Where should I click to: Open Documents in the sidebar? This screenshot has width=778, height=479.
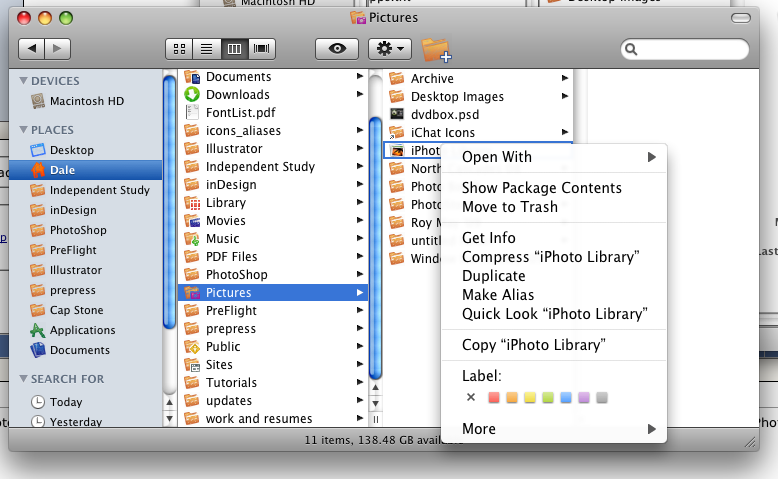[86, 350]
